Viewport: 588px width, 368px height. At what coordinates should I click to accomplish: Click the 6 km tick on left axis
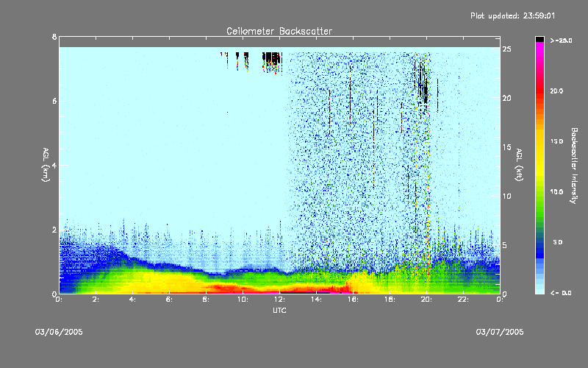click(x=54, y=101)
